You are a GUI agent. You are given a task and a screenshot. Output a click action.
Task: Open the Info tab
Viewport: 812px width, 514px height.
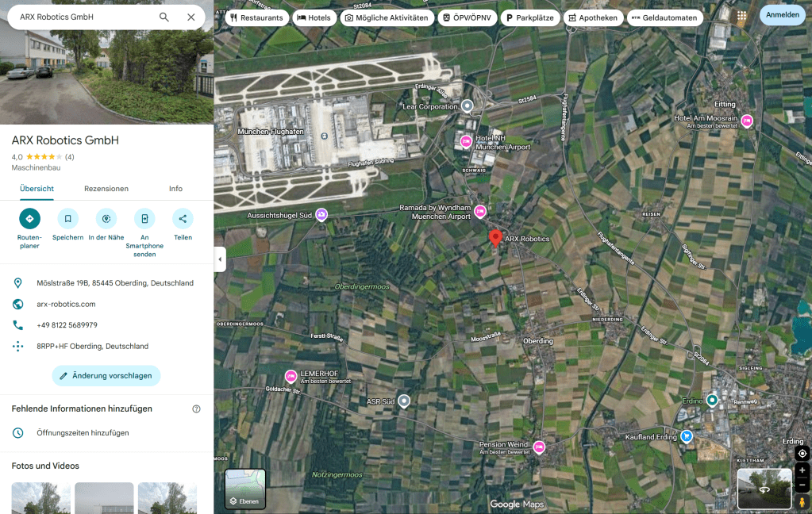pos(175,189)
